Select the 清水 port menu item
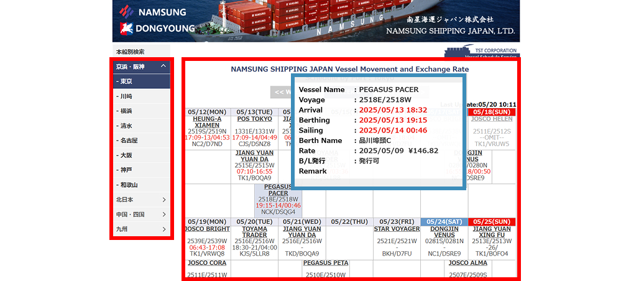This screenshot has width=644, height=281. pyautogui.click(x=141, y=126)
